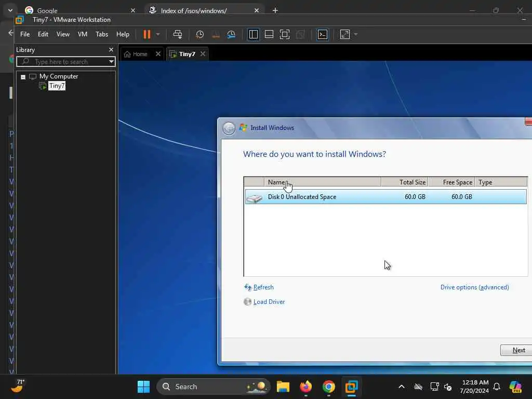
Task: Take a snapshot of the virtual machine
Action: (200, 34)
